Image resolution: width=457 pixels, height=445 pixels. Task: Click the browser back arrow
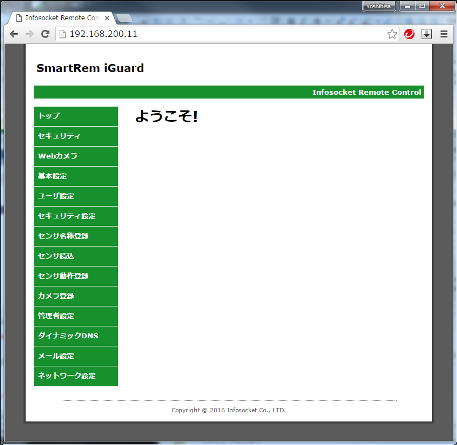click(x=14, y=34)
